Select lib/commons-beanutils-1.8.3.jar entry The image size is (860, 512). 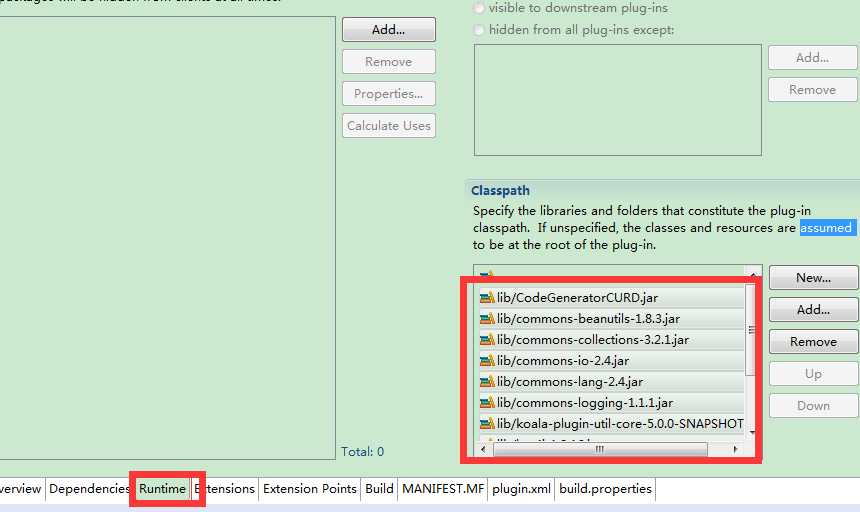pos(612,318)
